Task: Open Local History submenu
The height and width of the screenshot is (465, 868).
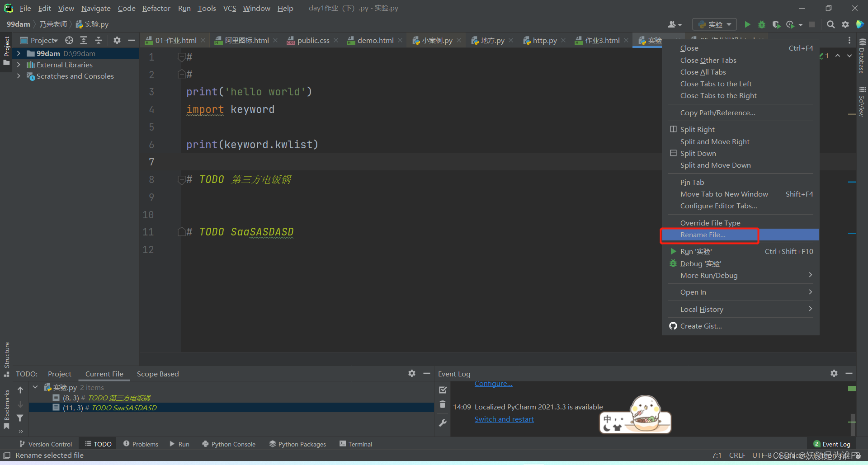Action: 741,309
